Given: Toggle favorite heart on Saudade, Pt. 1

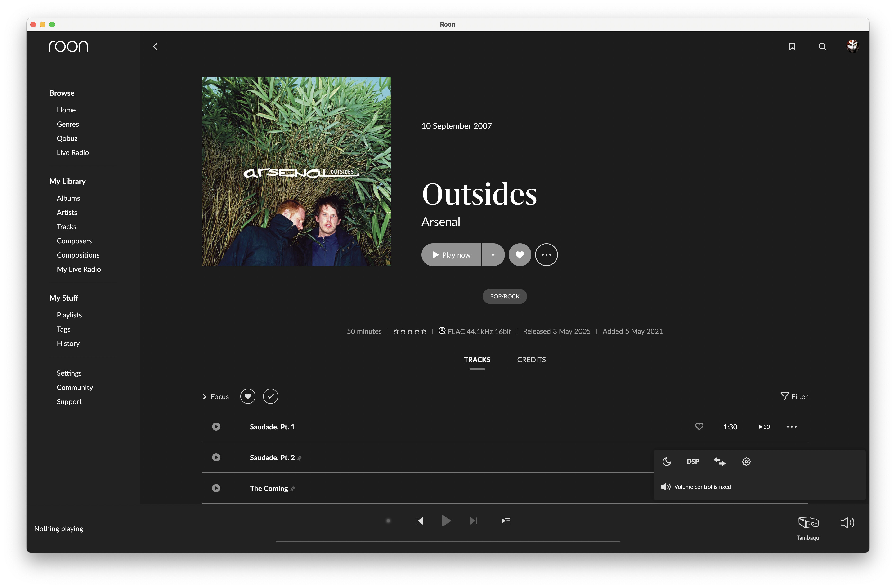Looking at the screenshot, I should (699, 427).
